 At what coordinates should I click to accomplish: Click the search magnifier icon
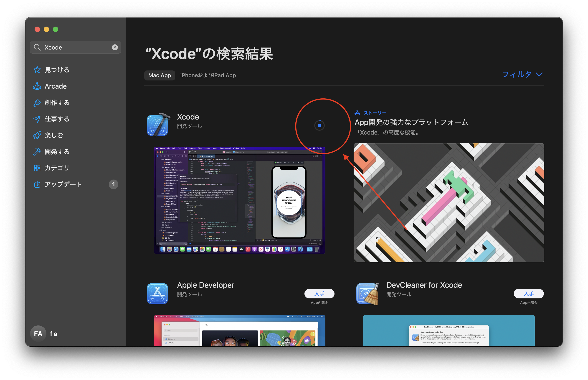pos(37,47)
